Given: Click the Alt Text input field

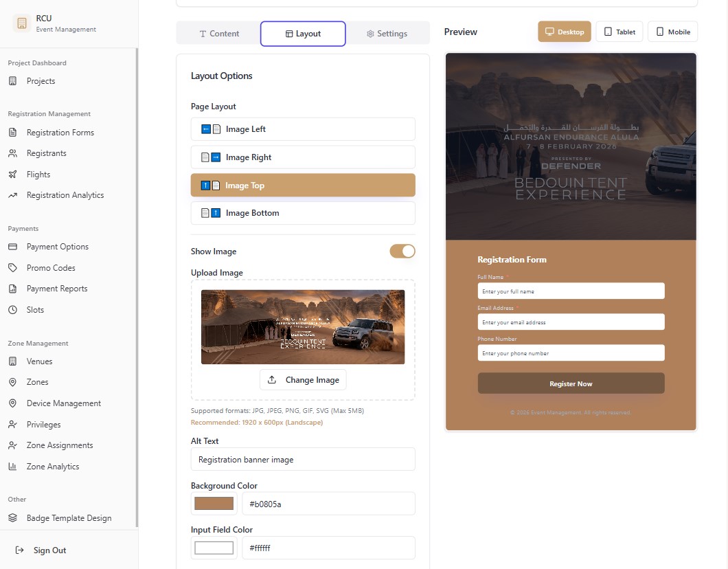Looking at the screenshot, I should (x=303, y=459).
